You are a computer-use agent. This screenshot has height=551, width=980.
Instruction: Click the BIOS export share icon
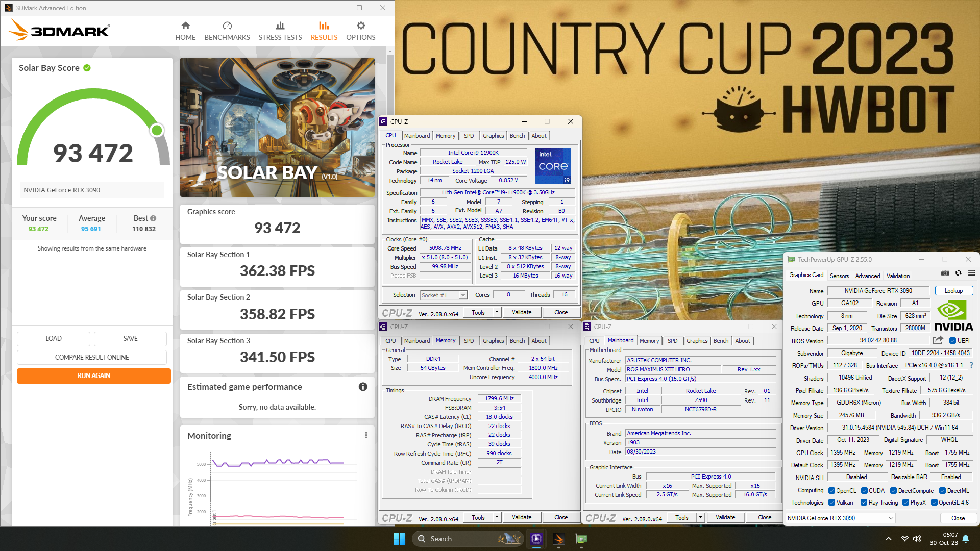[x=938, y=340]
